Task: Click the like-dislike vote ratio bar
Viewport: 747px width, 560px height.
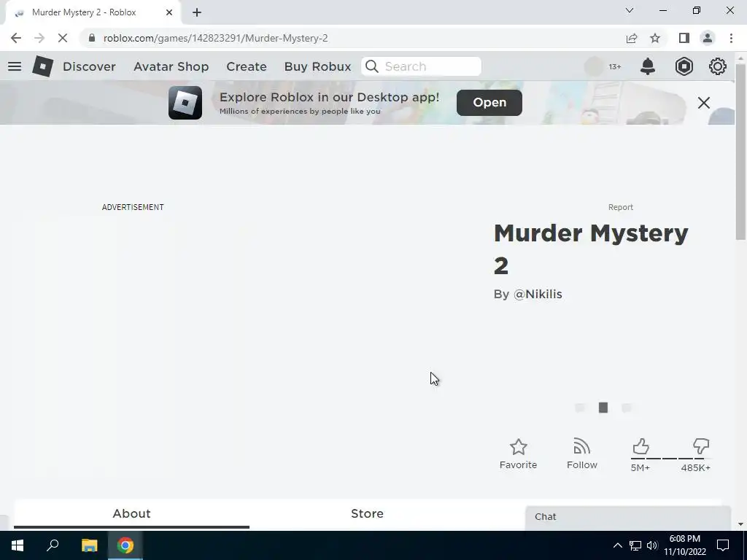Action: click(670, 458)
